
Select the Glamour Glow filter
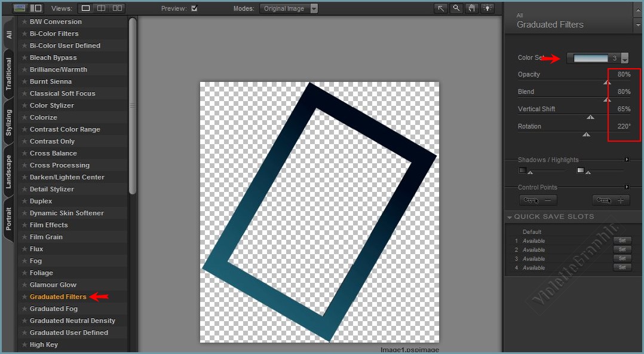(53, 285)
